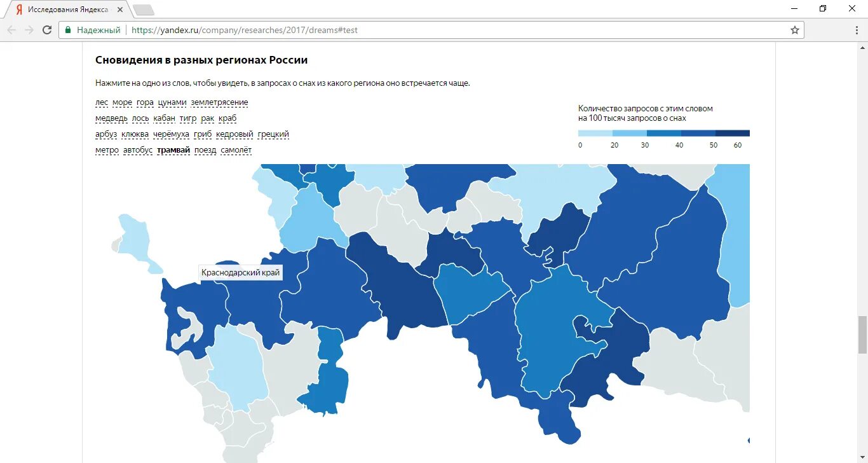Open a new tab button
The height and width of the screenshot is (463, 868).
click(x=144, y=10)
